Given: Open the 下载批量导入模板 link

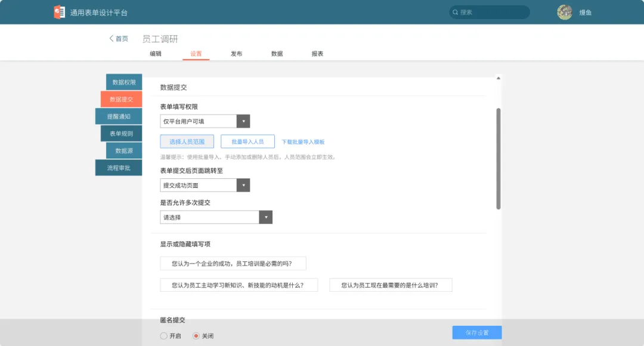Looking at the screenshot, I should tap(303, 142).
